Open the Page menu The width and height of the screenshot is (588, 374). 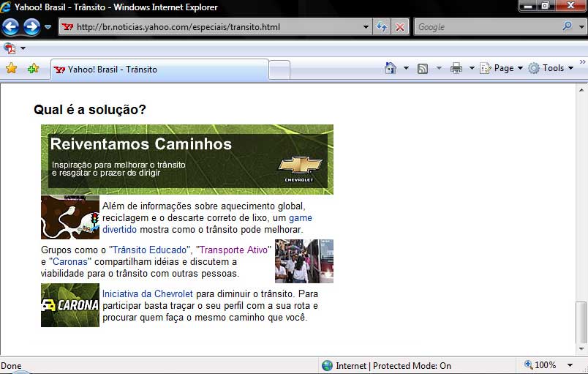(502, 68)
